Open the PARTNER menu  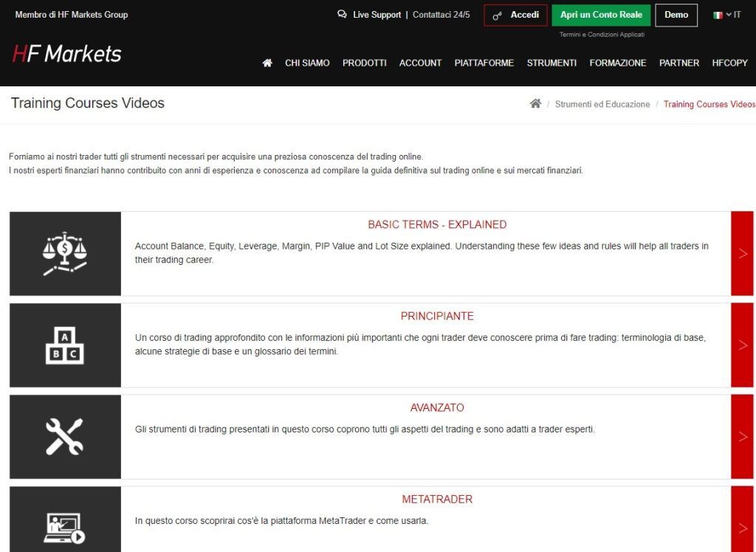tap(679, 63)
